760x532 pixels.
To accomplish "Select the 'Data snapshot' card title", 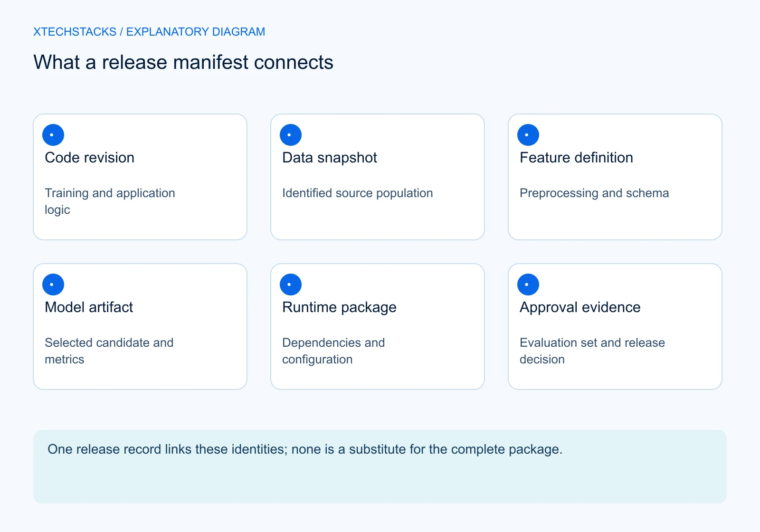I will point(330,158).
